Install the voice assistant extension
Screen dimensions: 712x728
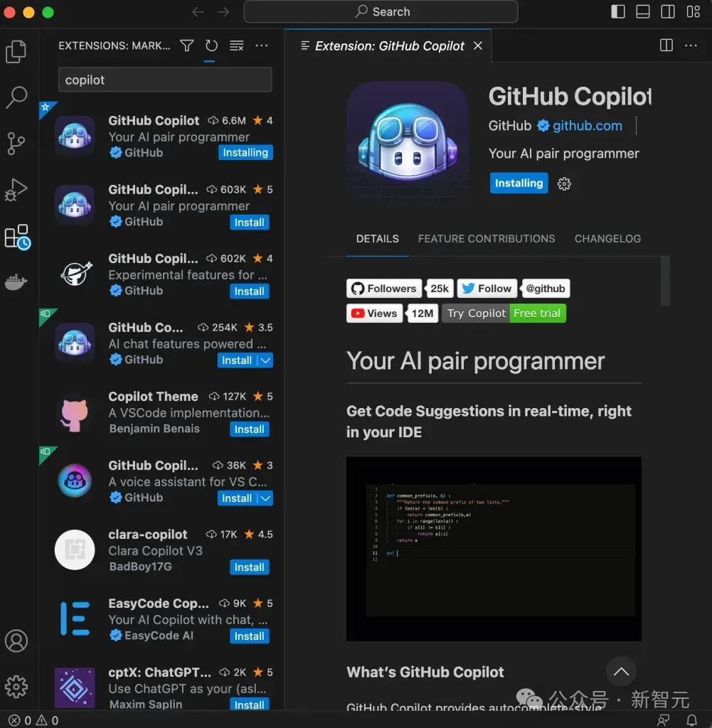tap(237, 498)
